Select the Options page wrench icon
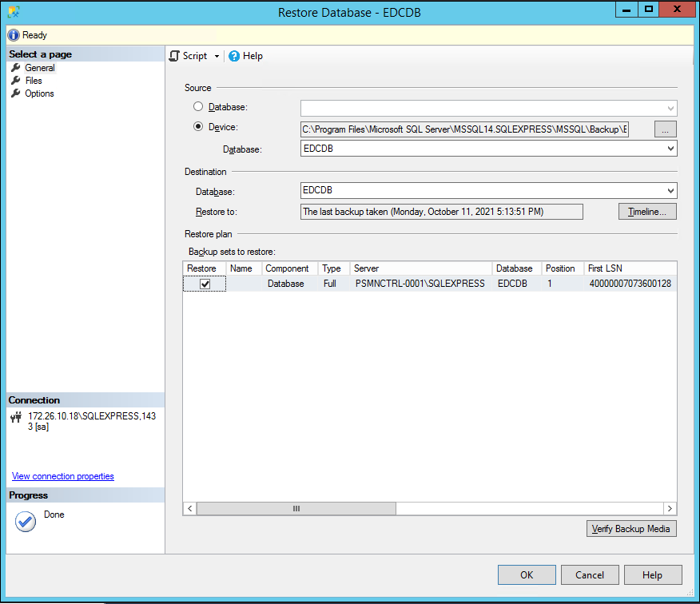The image size is (700, 604). [15, 93]
